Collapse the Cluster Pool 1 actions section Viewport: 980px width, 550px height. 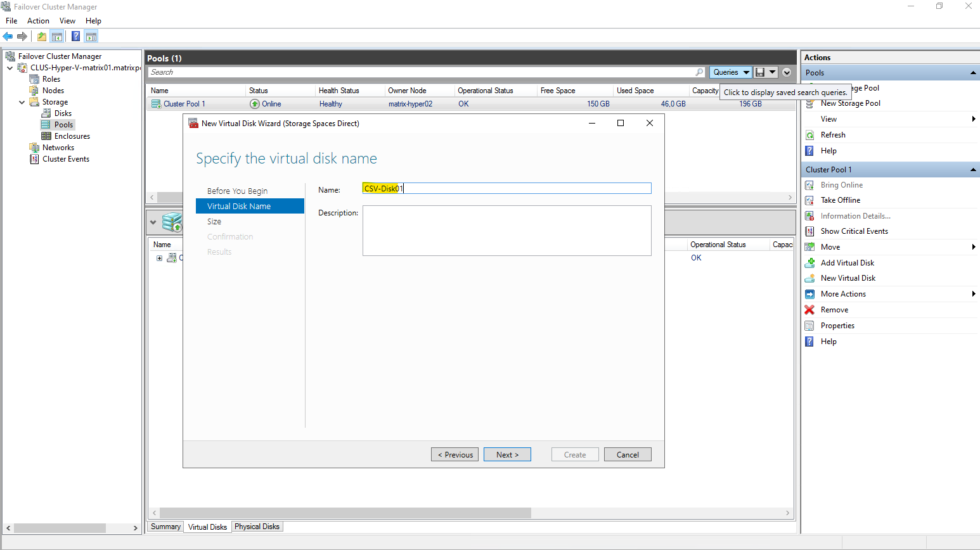tap(972, 170)
